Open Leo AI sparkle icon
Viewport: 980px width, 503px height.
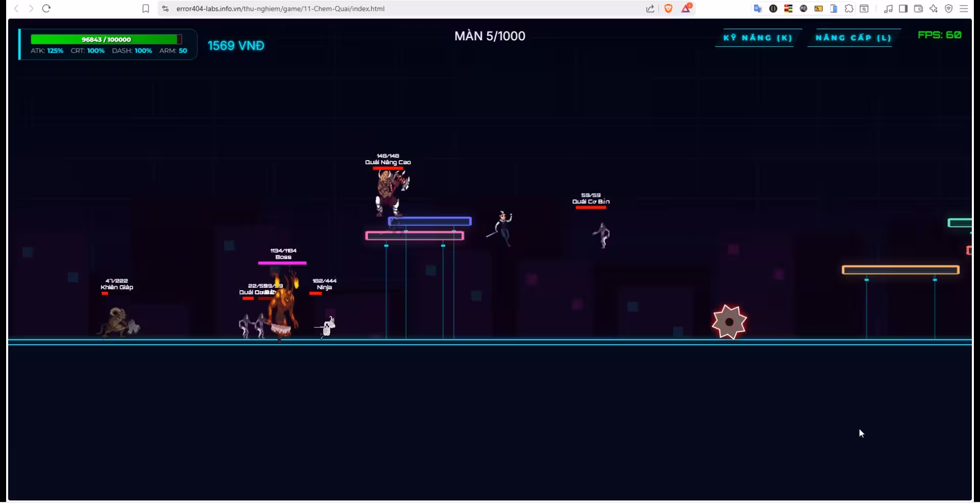tap(934, 9)
